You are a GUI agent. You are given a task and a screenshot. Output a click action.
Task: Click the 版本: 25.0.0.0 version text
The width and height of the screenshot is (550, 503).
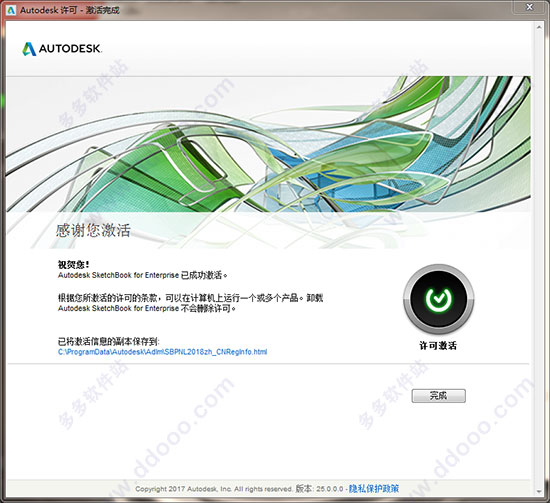coord(319,489)
